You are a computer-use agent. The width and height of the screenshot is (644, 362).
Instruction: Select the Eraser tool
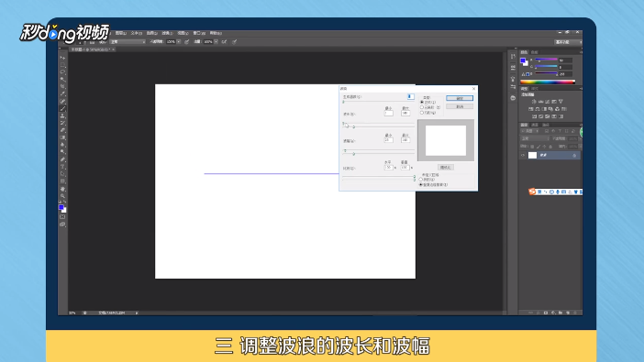[62, 130]
